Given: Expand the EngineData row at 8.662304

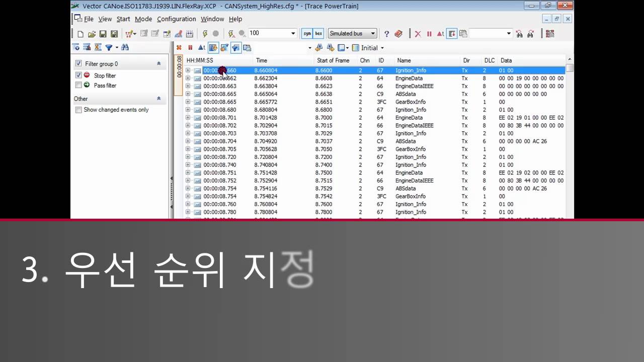Looking at the screenshot, I should coord(188,78).
